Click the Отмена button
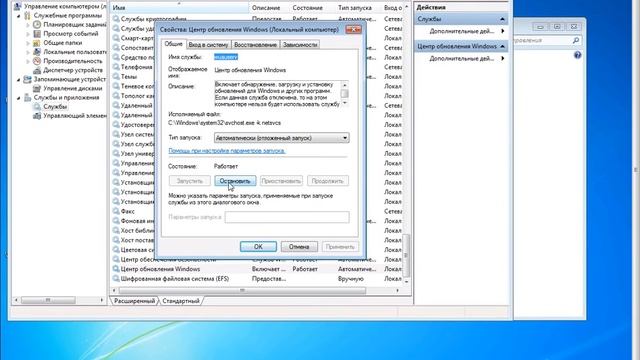The height and width of the screenshot is (360, 640). (299, 247)
